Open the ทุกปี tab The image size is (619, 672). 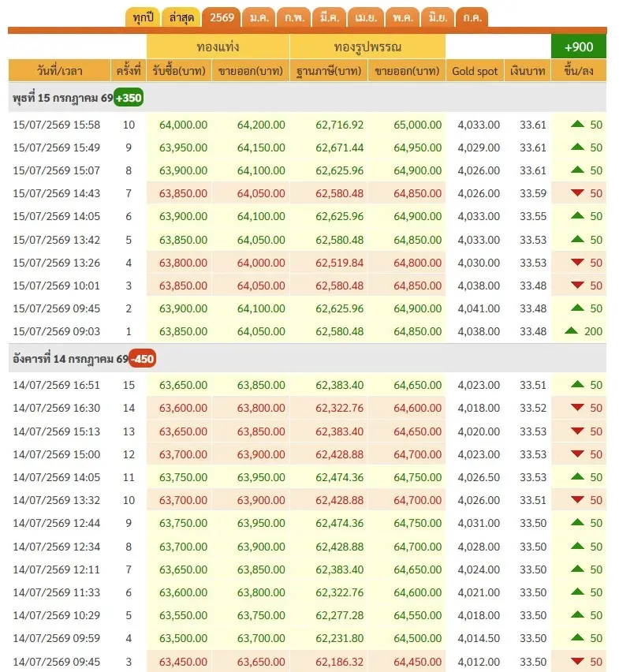143,17
